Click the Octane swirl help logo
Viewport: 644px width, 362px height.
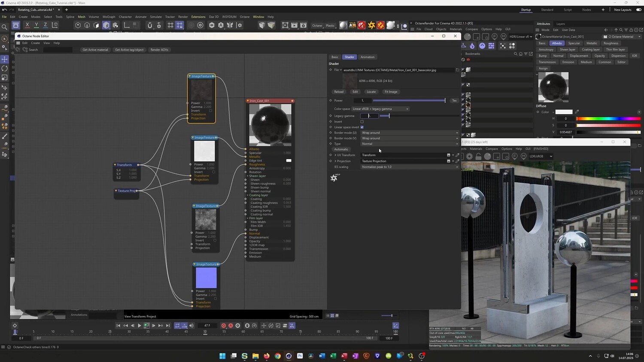point(334,178)
